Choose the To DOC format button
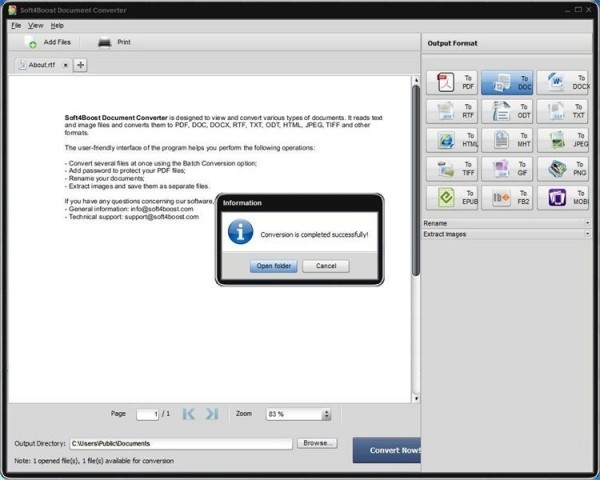Image resolution: width=600 pixels, height=480 pixels. tap(508, 82)
